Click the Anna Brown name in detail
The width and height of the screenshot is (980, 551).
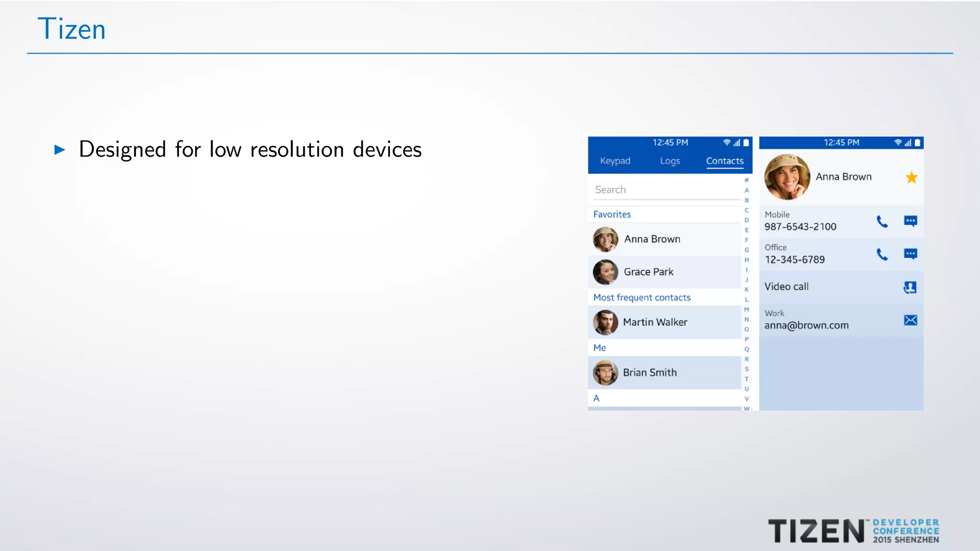point(844,177)
